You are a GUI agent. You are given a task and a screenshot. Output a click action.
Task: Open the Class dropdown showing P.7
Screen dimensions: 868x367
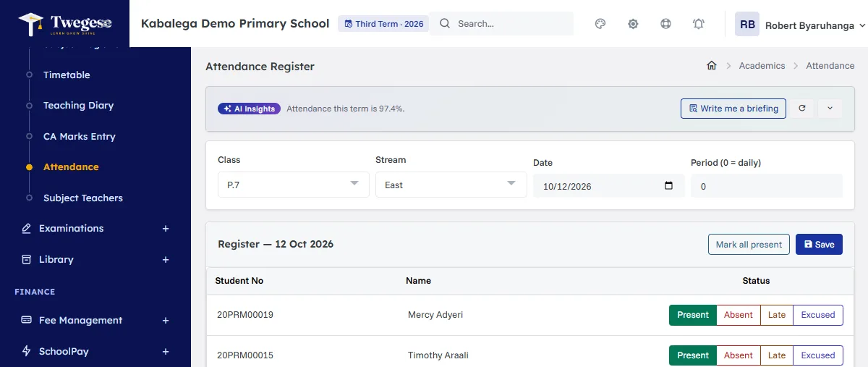pos(294,185)
